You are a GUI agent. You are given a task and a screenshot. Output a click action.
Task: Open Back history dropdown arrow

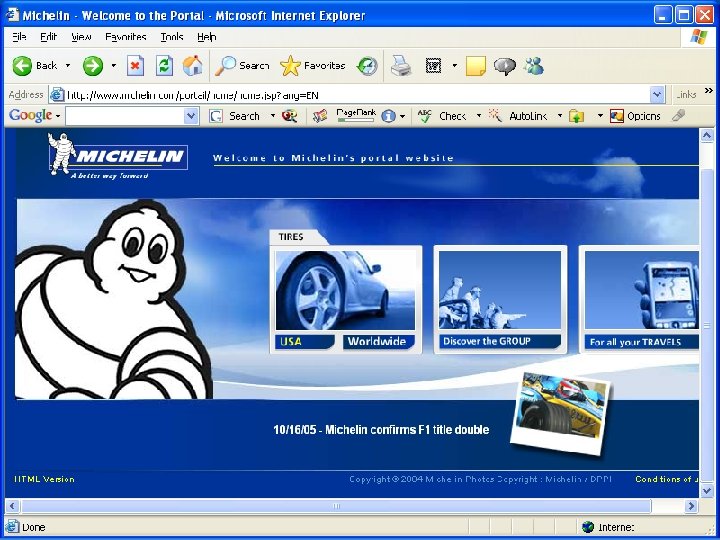point(68,66)
